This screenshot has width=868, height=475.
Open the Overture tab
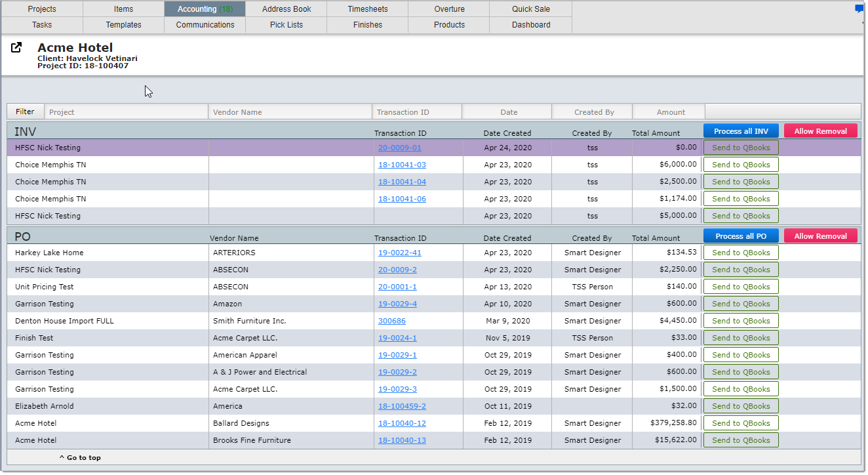(x=449, y=9)
